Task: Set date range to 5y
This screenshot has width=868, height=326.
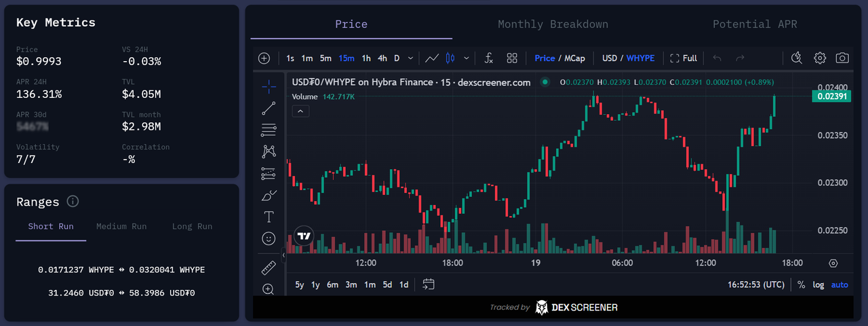Action: [300, 285]
